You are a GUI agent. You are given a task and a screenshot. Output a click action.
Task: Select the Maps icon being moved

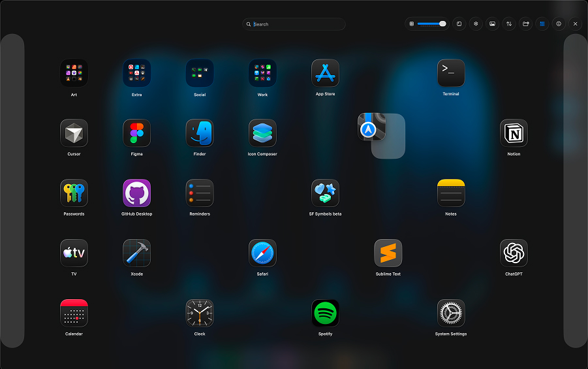click(371, 127)
